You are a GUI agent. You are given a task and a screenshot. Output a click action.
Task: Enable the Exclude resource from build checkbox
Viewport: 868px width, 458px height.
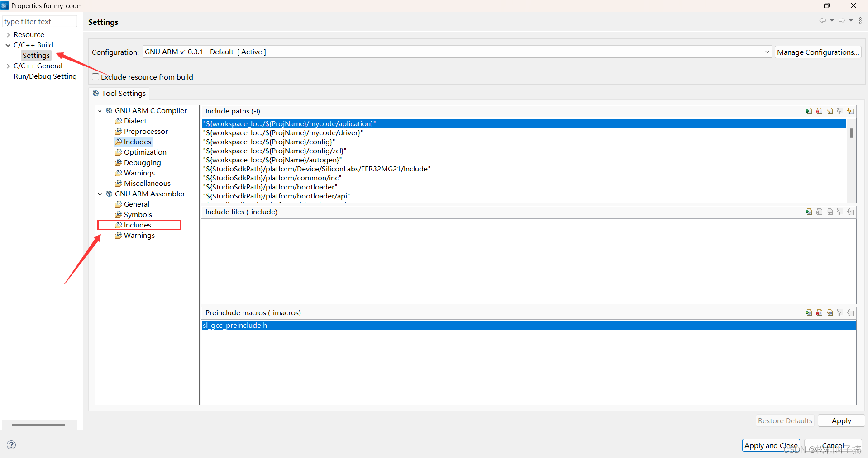95,76
